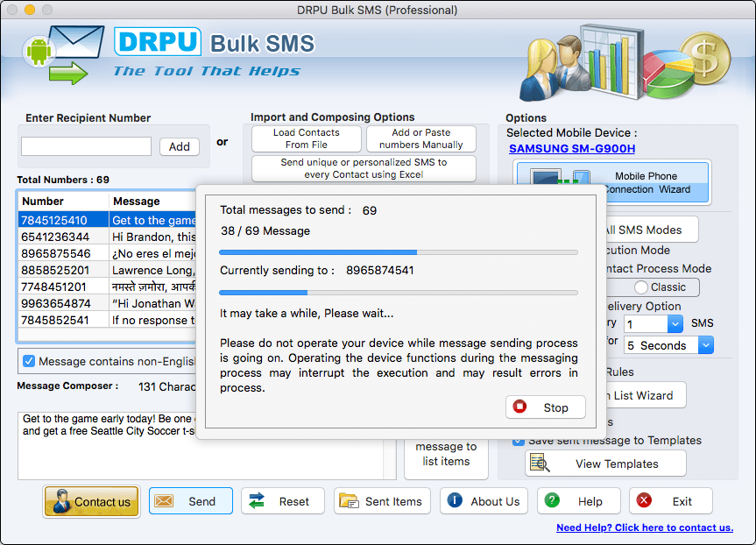Click the red Exit X icon
The width and height of the screenshot is (756, 545).
coord(644,500)
